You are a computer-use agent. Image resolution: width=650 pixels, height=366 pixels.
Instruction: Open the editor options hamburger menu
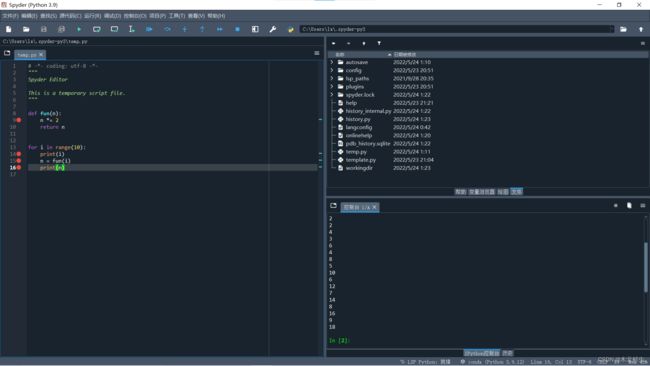coord(317,53)
